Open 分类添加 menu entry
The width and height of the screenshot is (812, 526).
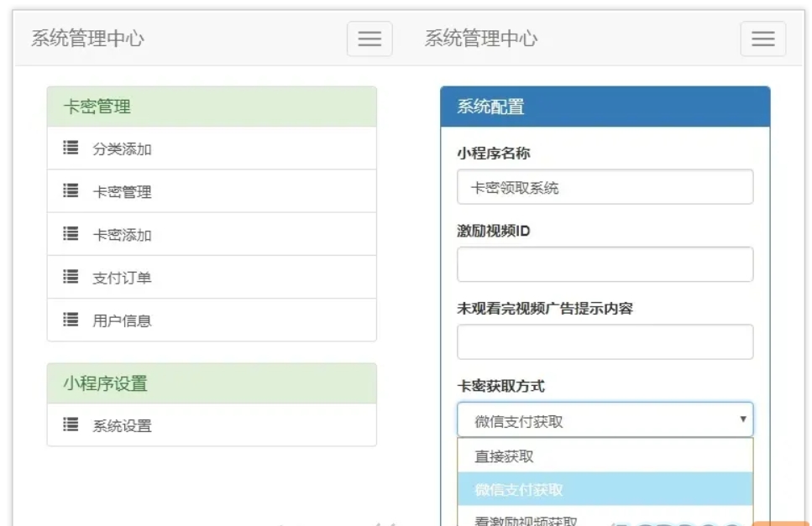[x=122, y=149]
